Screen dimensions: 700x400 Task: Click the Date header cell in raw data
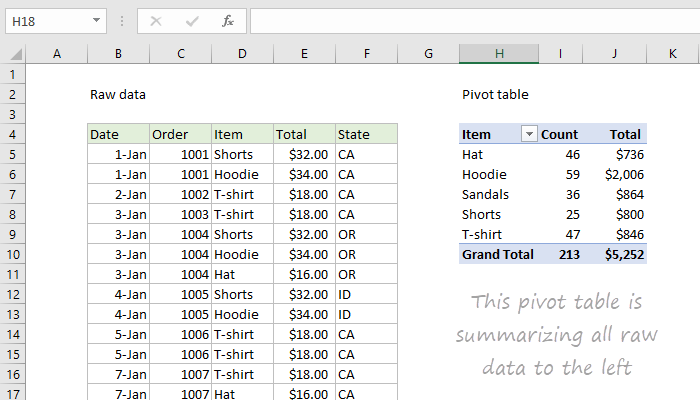(118, 134)
